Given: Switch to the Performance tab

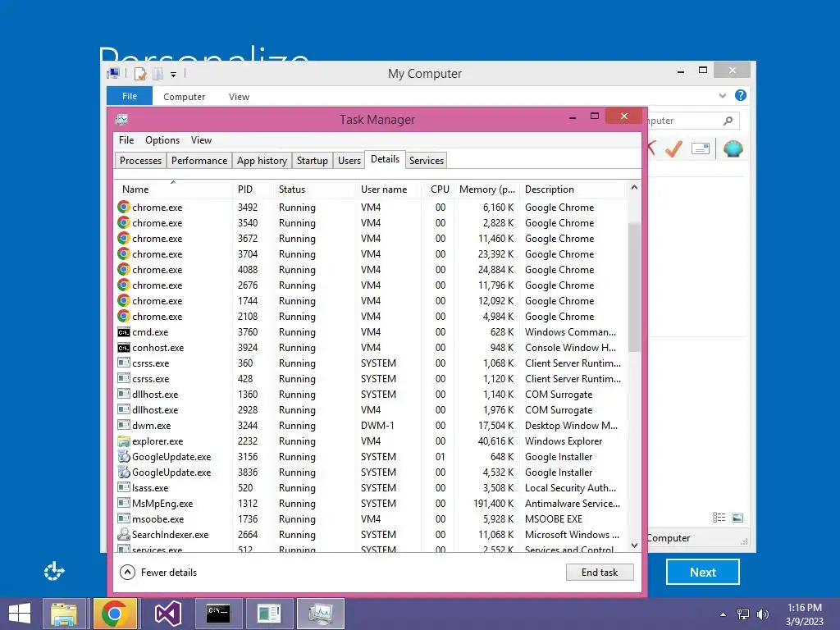Looking at the screenshot, I should pyautogui.click(x=199, y=161).
